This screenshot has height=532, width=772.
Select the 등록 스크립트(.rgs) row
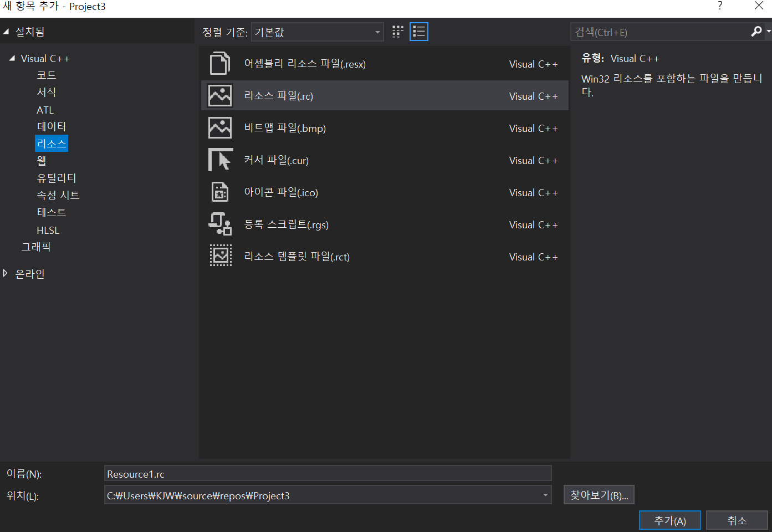tap(385, 224)
